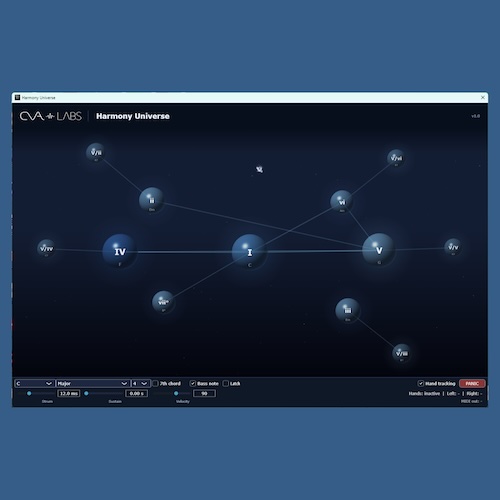Viewport: 500px width, 500px height.
Task: Click the version label in the header
Action: pyautogui.click(x=475, y=116)
